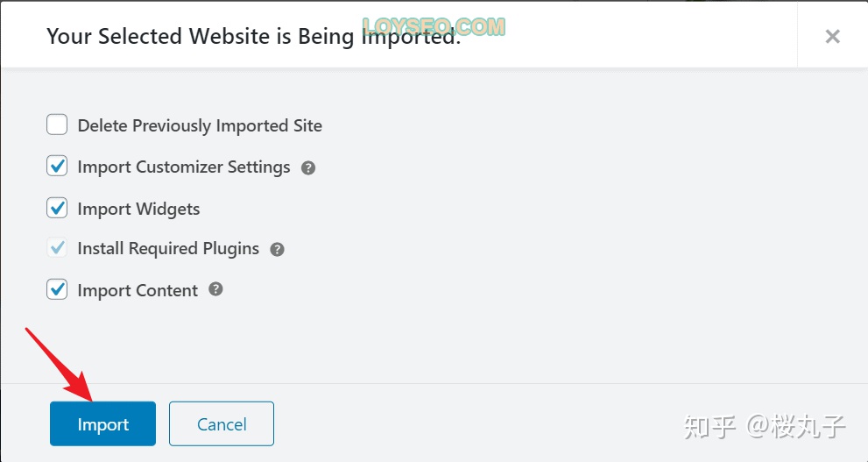Screen dimensions: 868x462
Task: Uncheck the Import Widgets checkbox
Action: pyautogui.click(x=57, y=208)
